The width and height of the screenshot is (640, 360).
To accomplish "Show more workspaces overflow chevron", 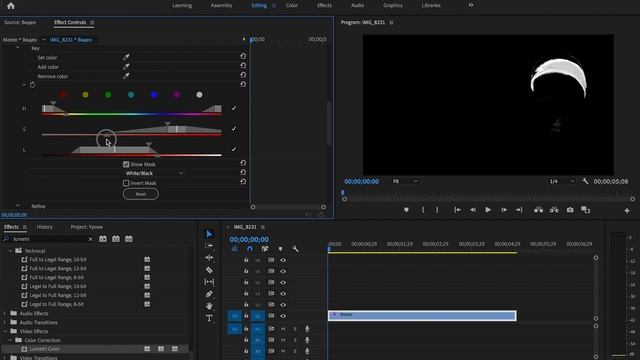I will point(471,5).
